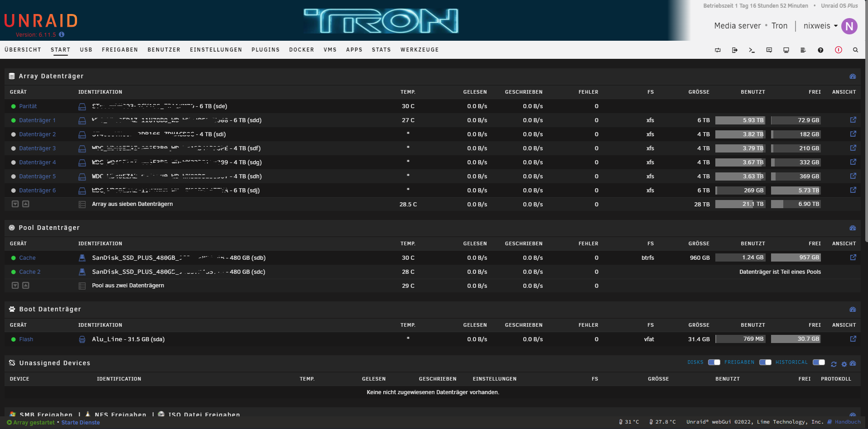Switch to the USB tab

[86, 50]
